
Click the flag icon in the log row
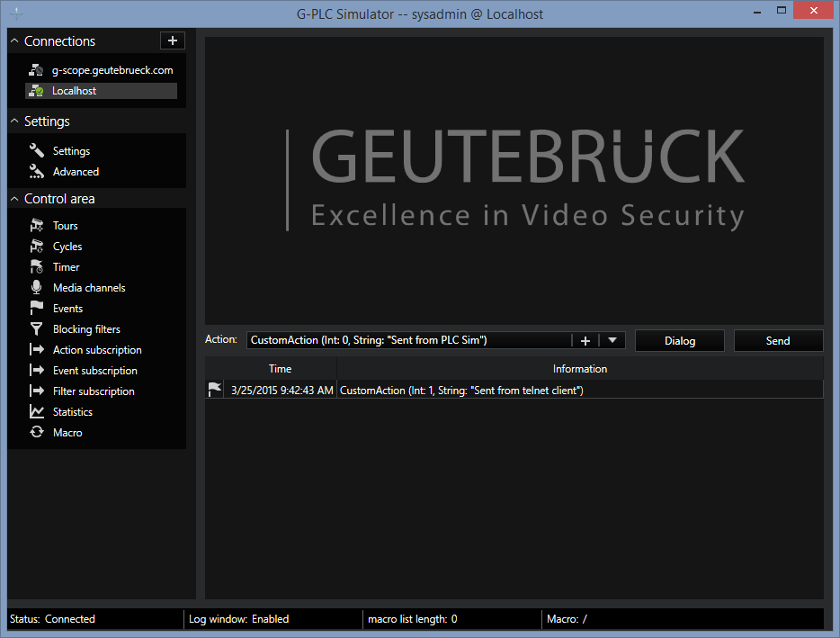215,390
